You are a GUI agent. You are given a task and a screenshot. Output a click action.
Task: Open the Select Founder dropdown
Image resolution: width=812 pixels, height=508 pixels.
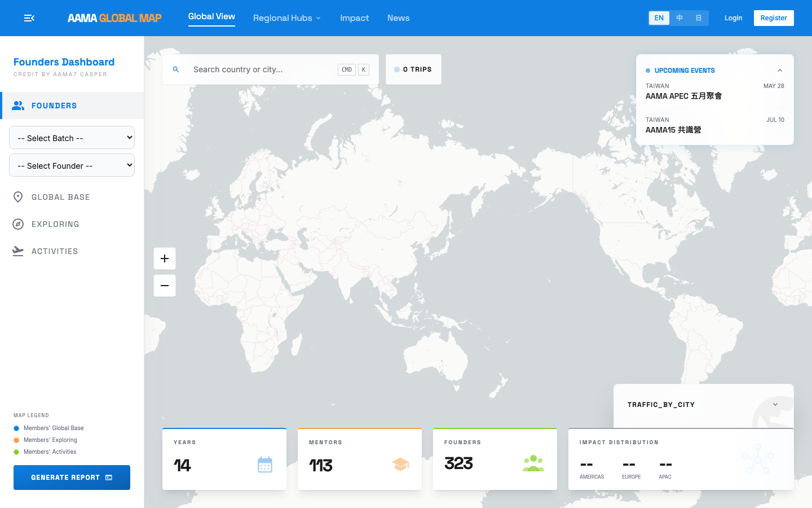tap(72, 165)
